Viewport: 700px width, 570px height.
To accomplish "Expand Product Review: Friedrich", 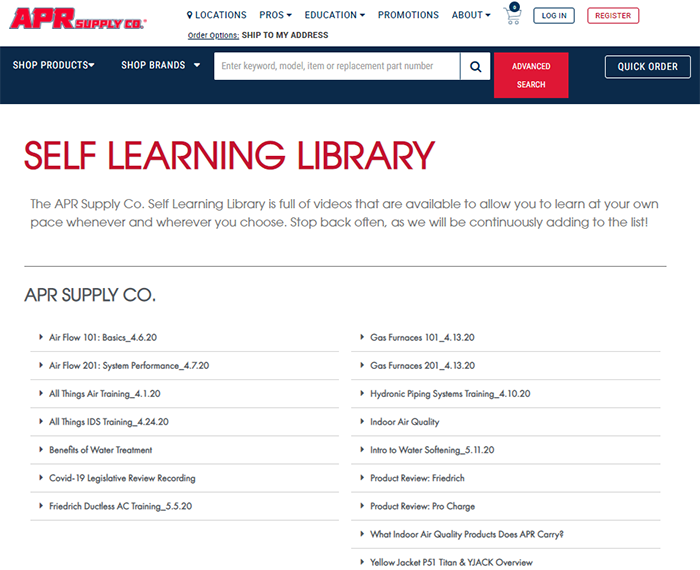I will (505, 478).
